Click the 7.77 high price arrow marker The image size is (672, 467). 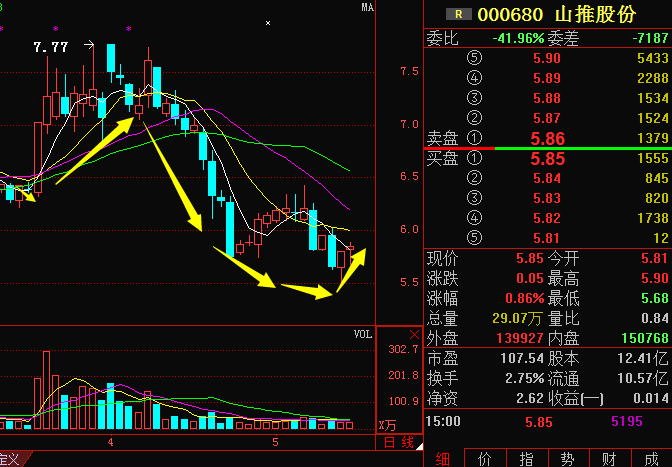click(88, 45)
